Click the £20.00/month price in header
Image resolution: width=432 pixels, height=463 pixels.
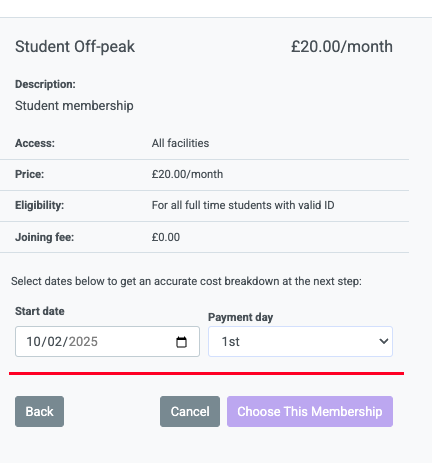click(x=342, y=46)
